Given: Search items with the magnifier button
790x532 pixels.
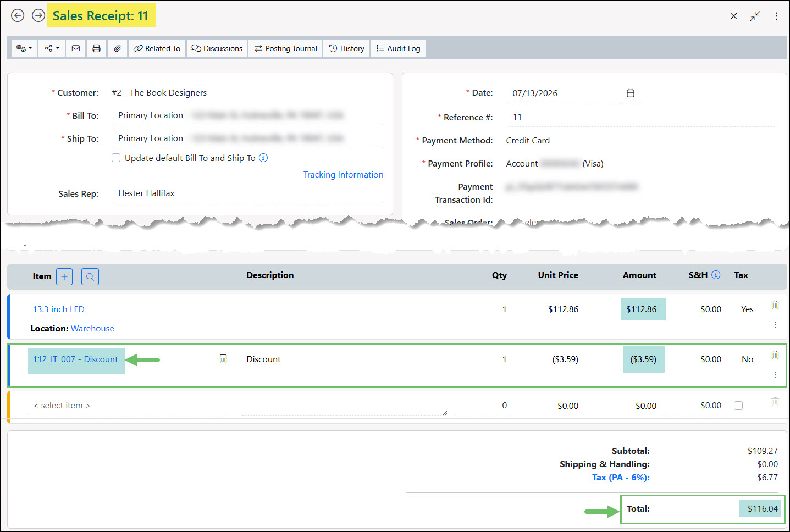Looking at the screenshot, I should coord(90,276).
